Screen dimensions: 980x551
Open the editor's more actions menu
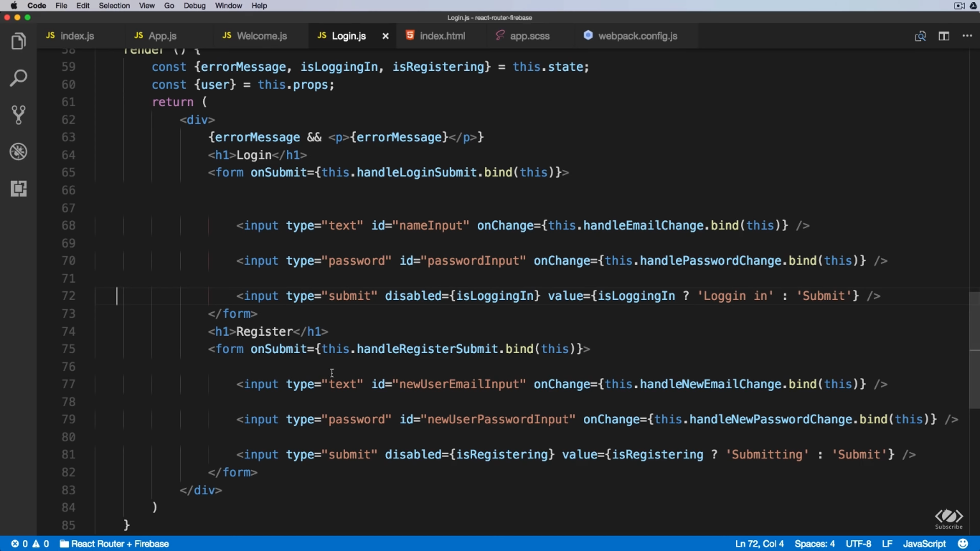966,36
